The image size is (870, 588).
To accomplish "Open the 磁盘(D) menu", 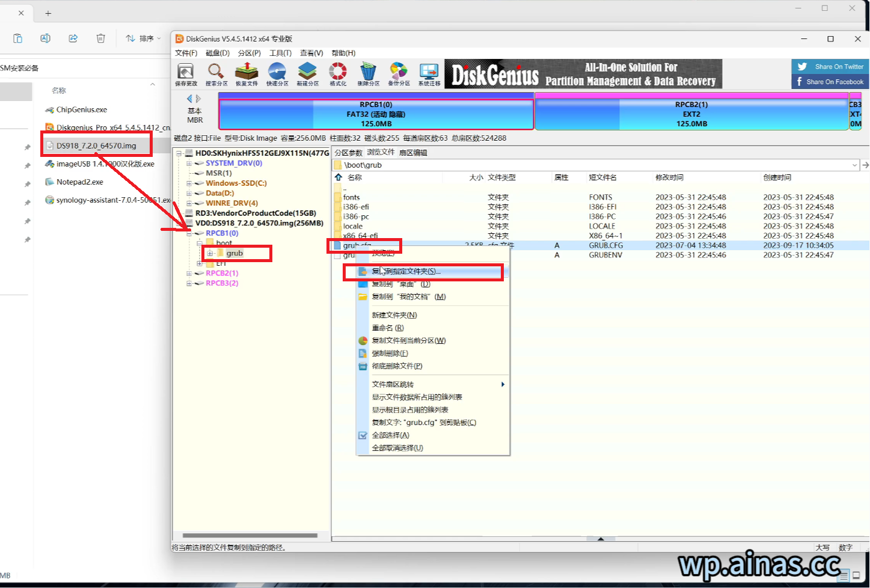I will pyautogui.click(x=218, y=53).
